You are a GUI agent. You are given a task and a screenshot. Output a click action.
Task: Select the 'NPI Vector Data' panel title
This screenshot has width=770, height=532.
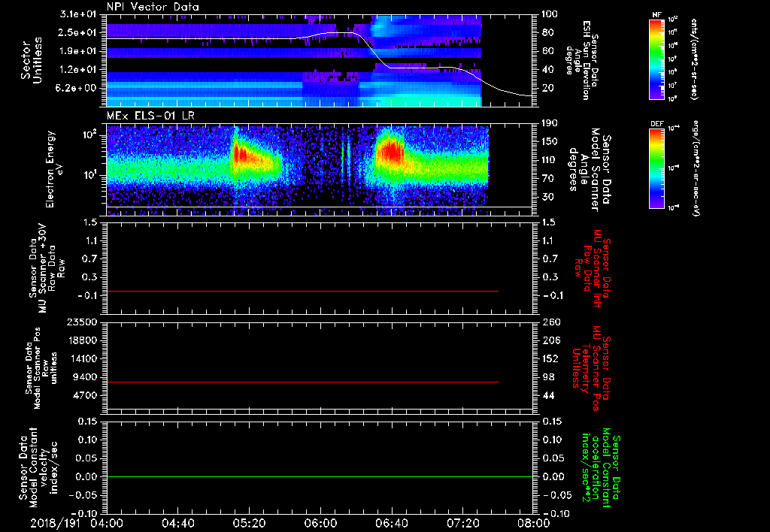(153, 7)
